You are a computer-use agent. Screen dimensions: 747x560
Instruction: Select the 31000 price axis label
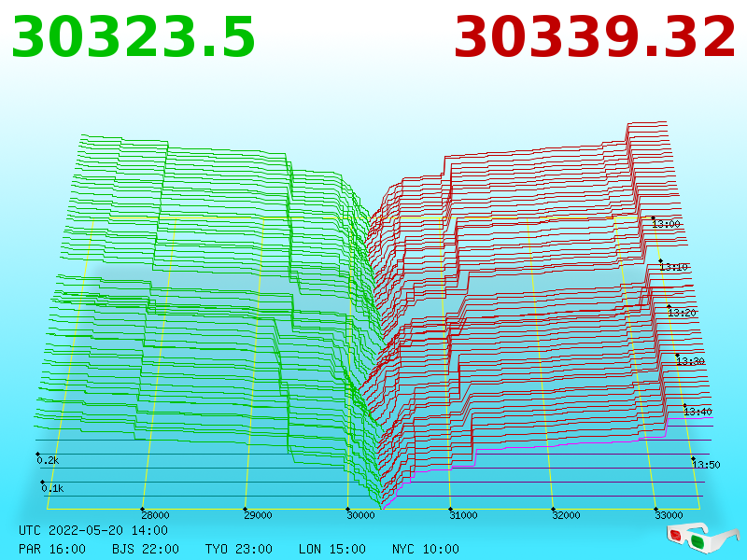coord(463,515)
